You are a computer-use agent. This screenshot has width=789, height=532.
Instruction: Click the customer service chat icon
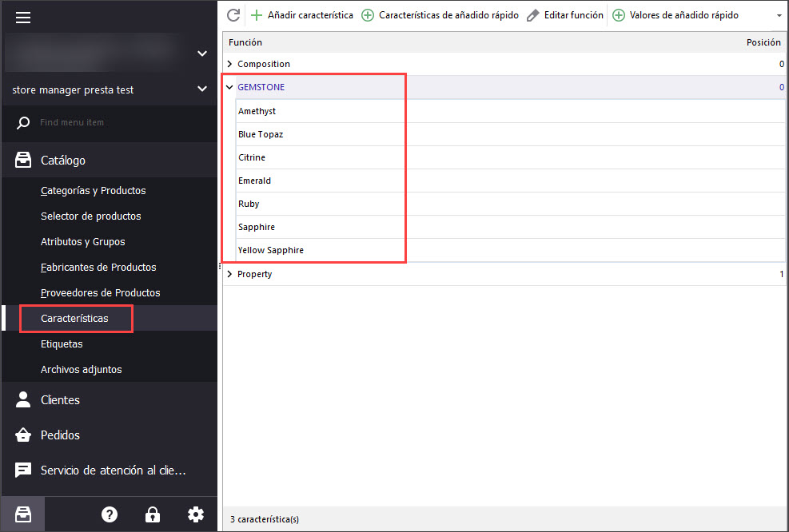[23, 470]
